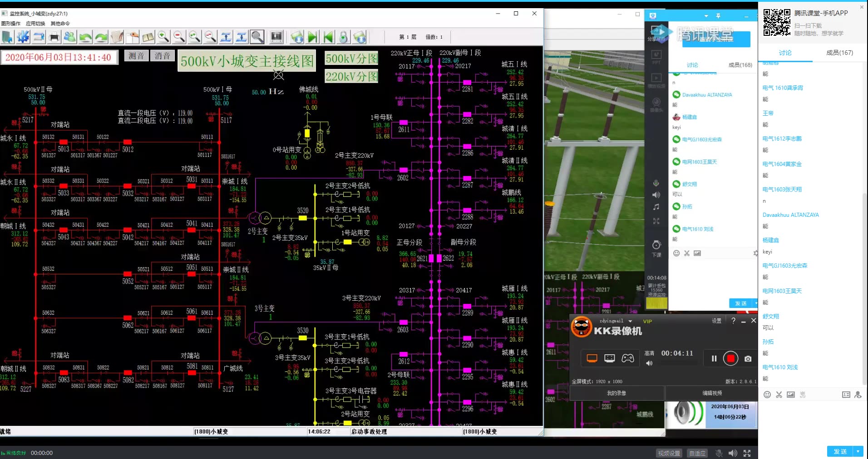
Task: Click the QR code image for Tencent app
Action: click(x=776, y=22)
